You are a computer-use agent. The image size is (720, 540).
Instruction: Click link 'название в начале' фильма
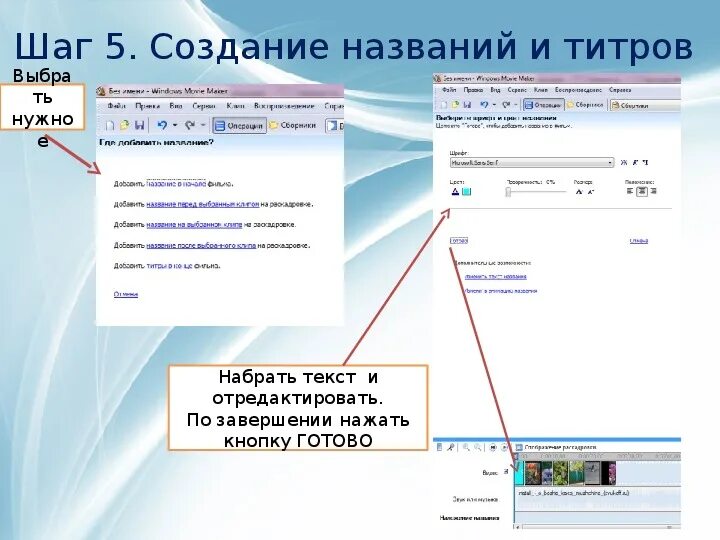click(176, 184)
